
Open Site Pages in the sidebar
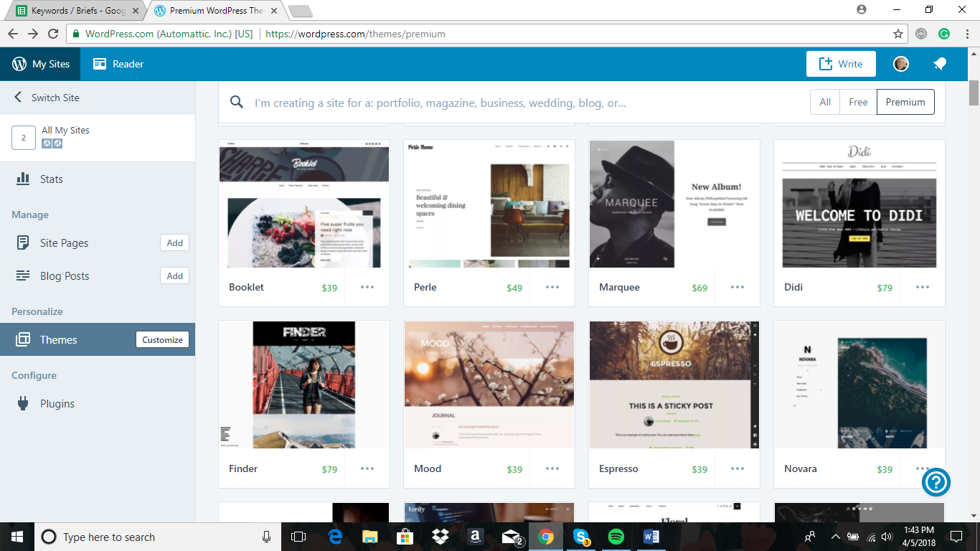click(64, 243)
